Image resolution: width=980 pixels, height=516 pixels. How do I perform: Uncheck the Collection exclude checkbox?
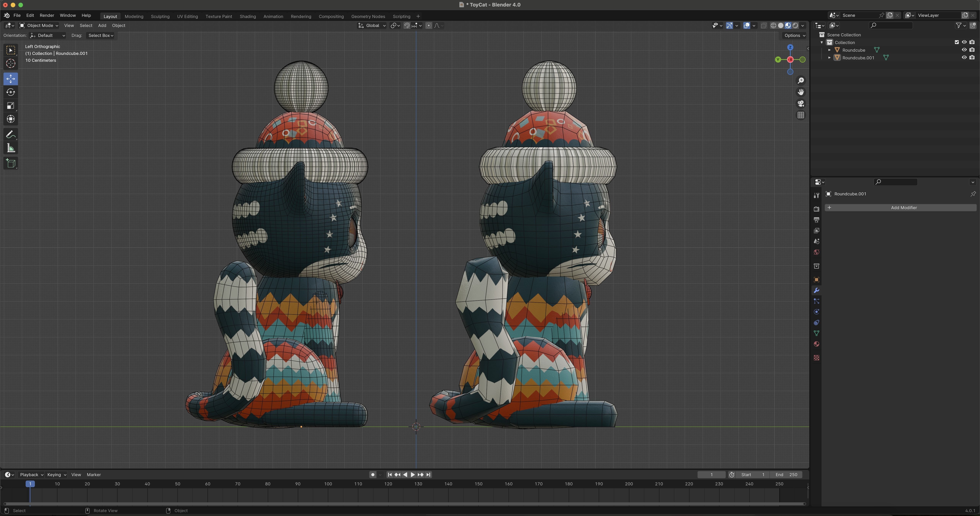(956, 42)
